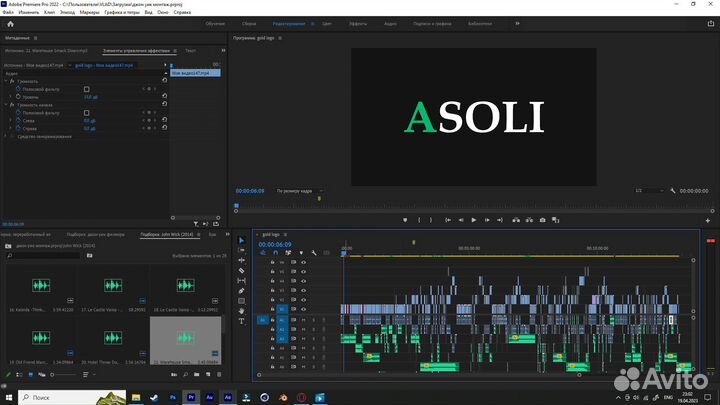Select the Type tool
The image size is (720, 405).
241,321
